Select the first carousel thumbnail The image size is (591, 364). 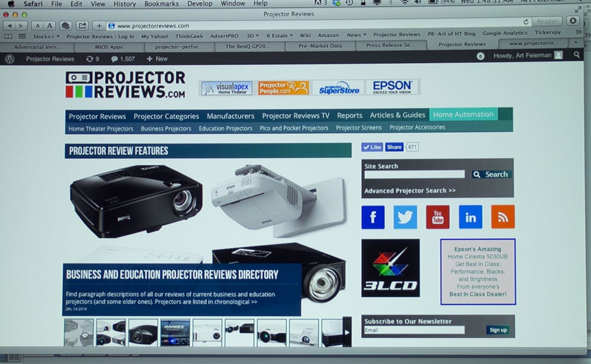point(79,333)
